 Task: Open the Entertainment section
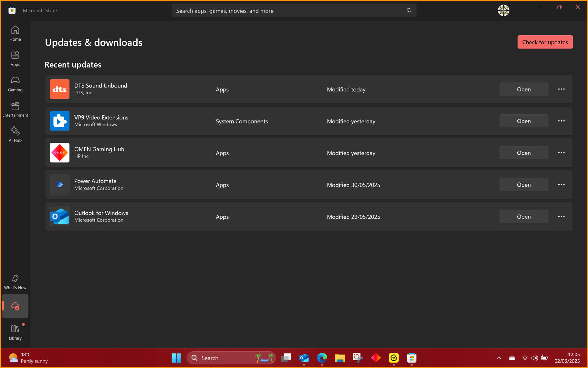(15, 110)
